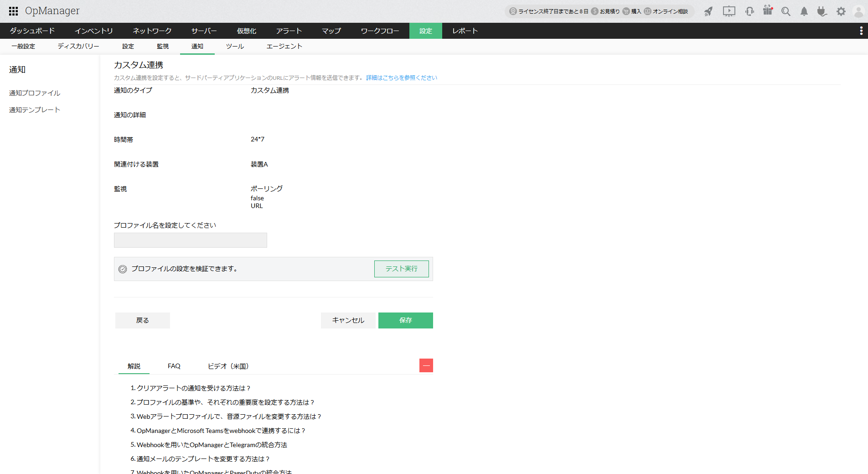Open the マップ menu
868x474 pixels.
(x=331, y=31)
